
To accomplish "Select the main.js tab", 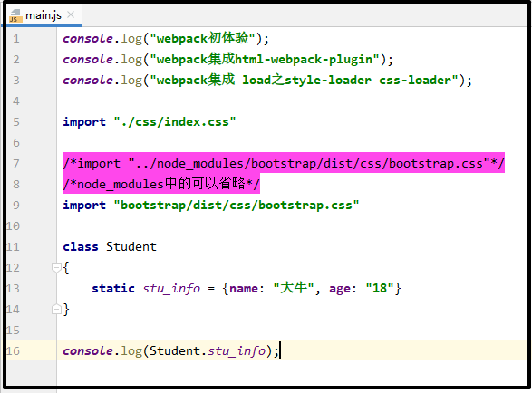I will (44, 15).
